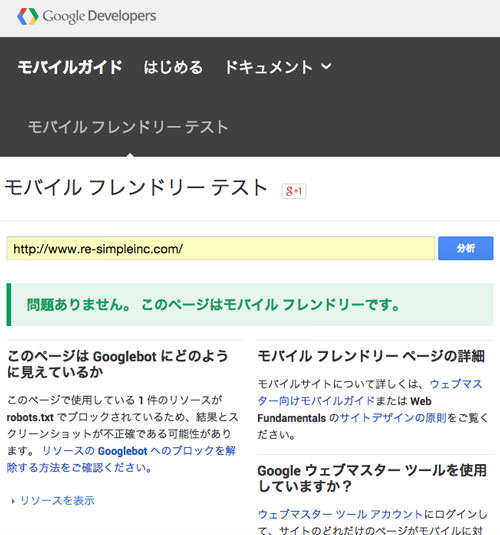This screenshot has width=500, height=535.
Task: Click the main page title モバイル フレンドリー テスト
Action: coord(136,188)
